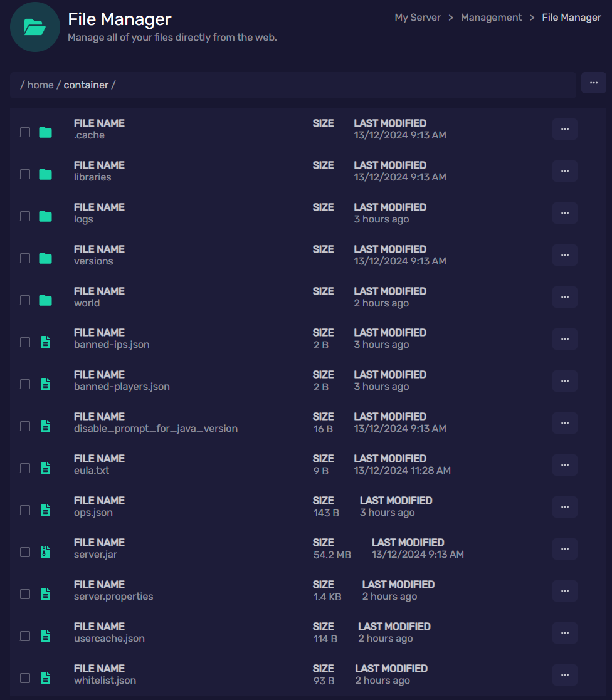612x700 pixels.
Task: Open the three-dot menu for whitelist.json
Action: coord(564,674)
